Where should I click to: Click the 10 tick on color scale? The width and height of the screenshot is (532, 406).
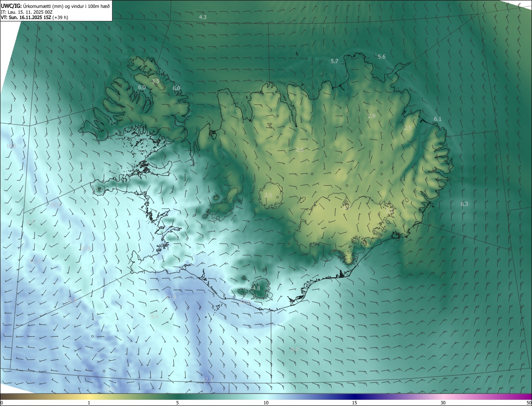[x=266, y=403]
